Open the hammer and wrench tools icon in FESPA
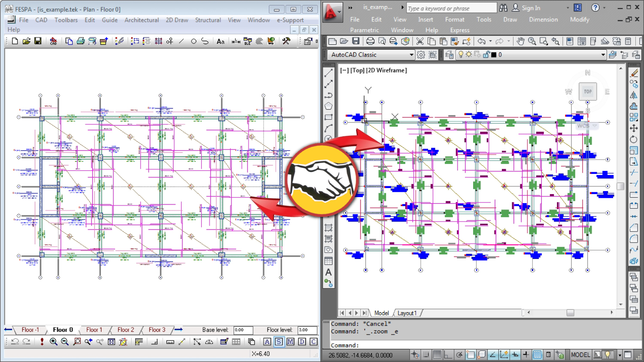Screen dimensions: 644x362 coord(286,41)
